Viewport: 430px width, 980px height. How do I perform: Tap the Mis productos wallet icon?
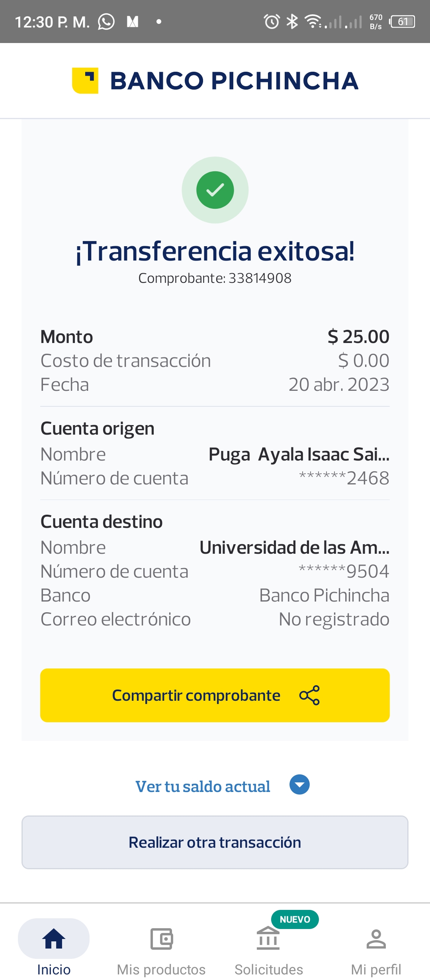coord(161,939)
